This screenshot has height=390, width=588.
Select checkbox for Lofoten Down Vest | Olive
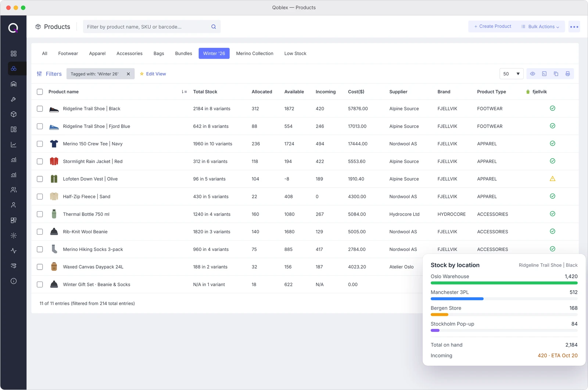[40, 179]
